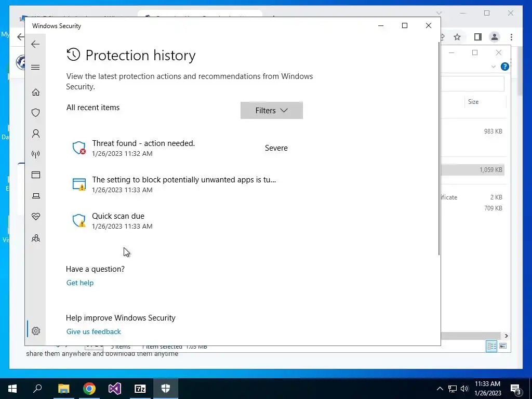The image size is (532, 399).
Task: Click the Give us feedback link
Action: tap(94, 331)
